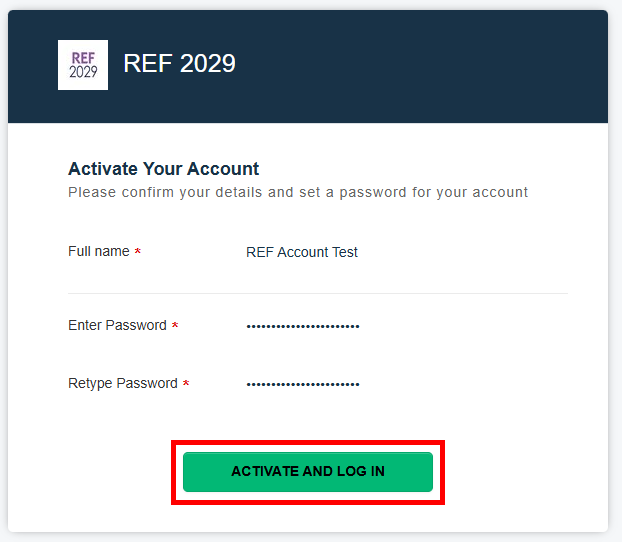
Task: Click the masked dots in Retype Password
Action: click(x=302, y=384)
